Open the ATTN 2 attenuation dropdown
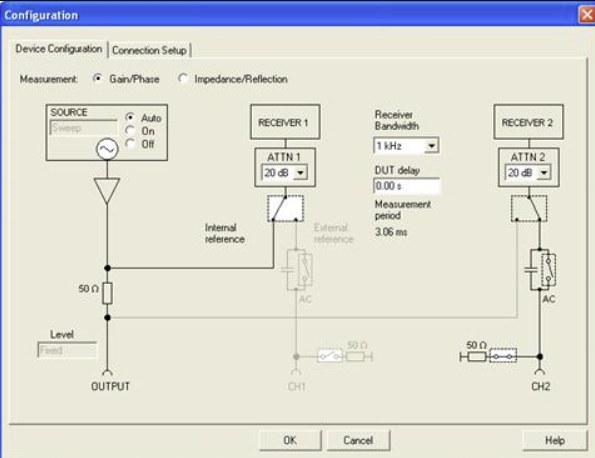595x458 pixels. point(544,173)
